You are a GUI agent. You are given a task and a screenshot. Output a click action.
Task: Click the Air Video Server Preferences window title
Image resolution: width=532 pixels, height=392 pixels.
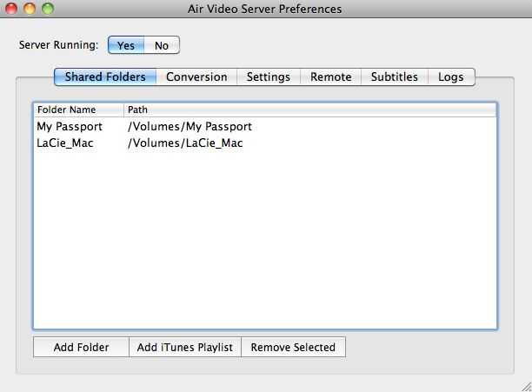[265, 9]
